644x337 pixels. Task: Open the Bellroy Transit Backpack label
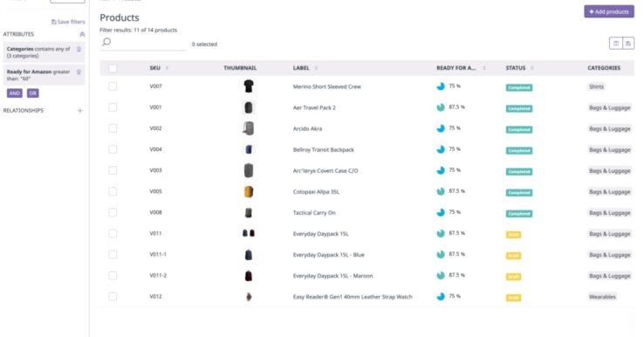[x=323, y=150]
